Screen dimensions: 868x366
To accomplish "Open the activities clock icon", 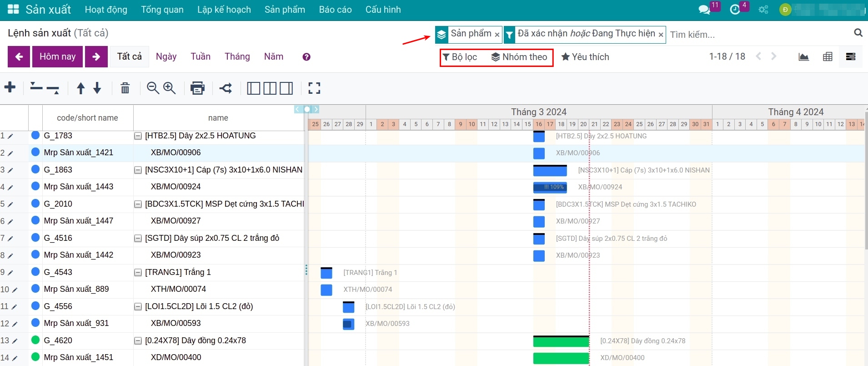I will (x=735, y=10).
